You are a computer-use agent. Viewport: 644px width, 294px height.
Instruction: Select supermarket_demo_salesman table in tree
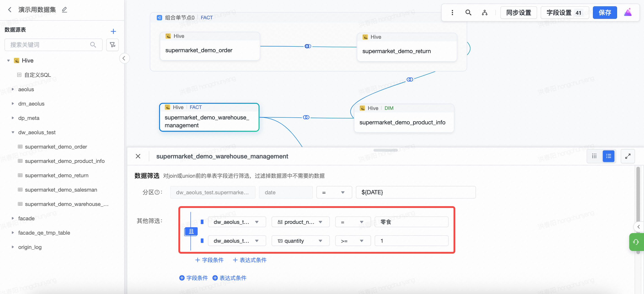[61, 190]
